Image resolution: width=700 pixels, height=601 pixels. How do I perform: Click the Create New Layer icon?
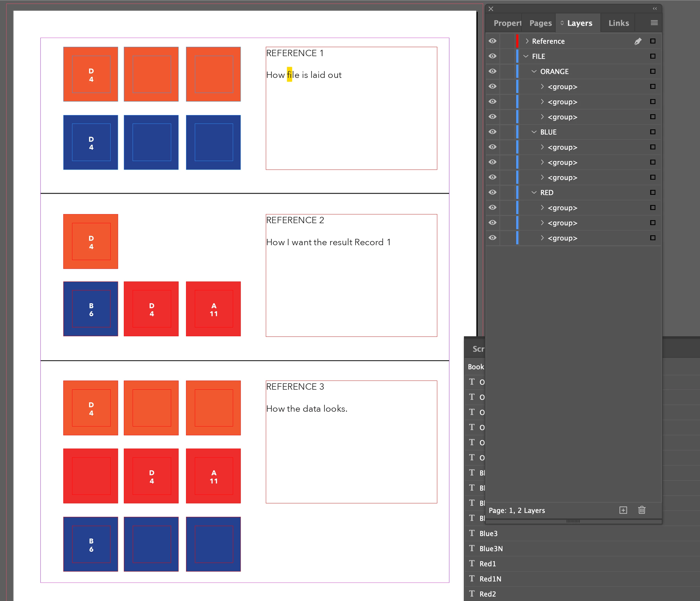tap(623, 510)
